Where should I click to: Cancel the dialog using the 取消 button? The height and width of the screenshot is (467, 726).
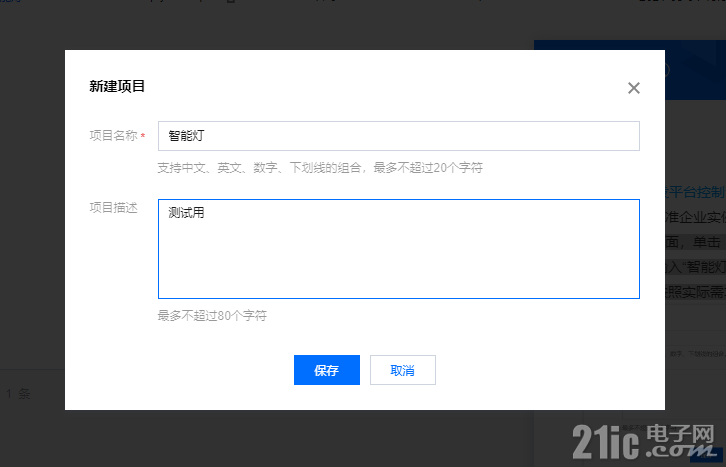(x=403, y=370)
